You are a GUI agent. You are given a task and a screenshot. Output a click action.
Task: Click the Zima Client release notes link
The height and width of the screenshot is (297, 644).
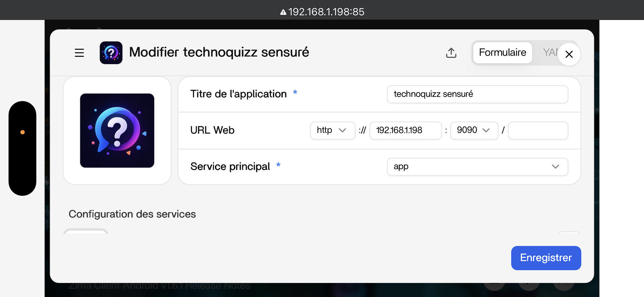coord(159,286)
